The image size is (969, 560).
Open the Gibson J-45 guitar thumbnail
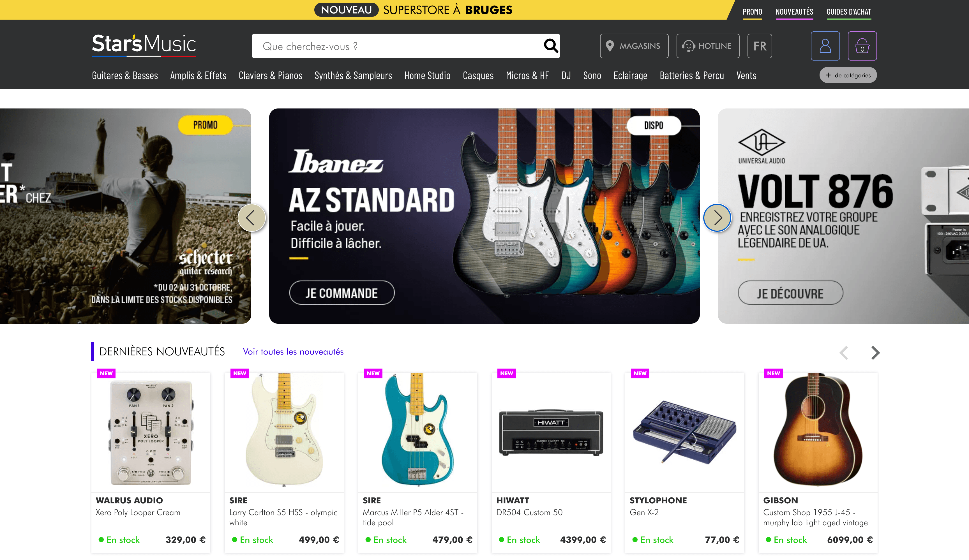[x=818, y=432]
